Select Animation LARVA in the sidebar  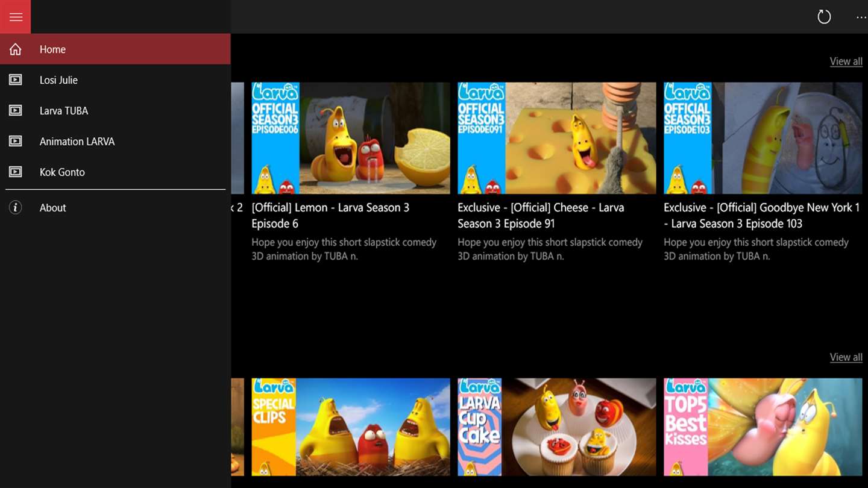click(115, 142)
